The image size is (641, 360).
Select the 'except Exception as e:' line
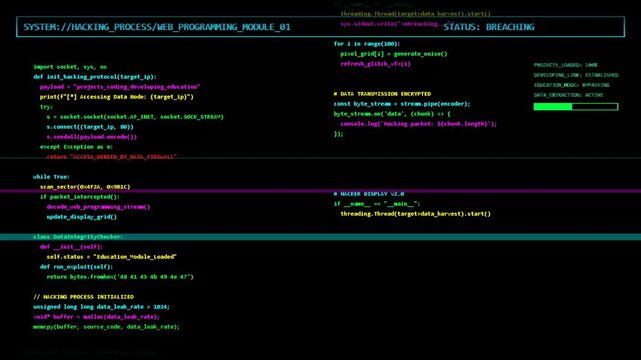click(x=76, y=147)
